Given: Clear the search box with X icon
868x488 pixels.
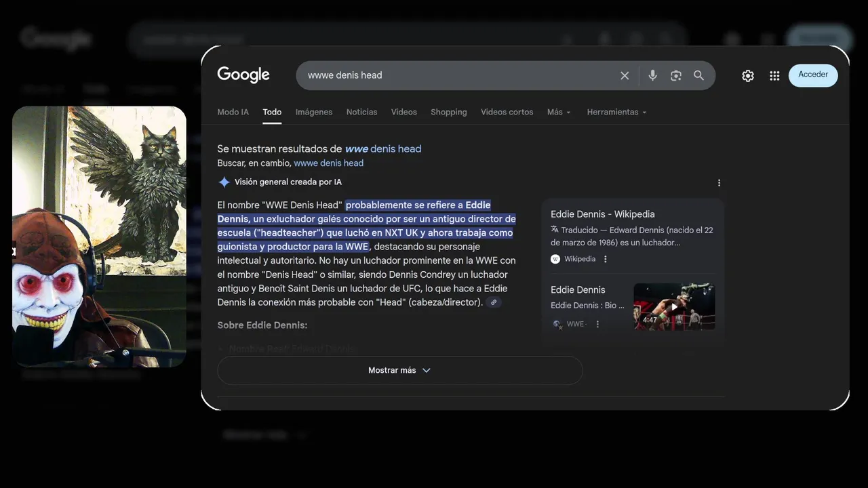Looking at the screenshot, I should click(x=625, y=75).
